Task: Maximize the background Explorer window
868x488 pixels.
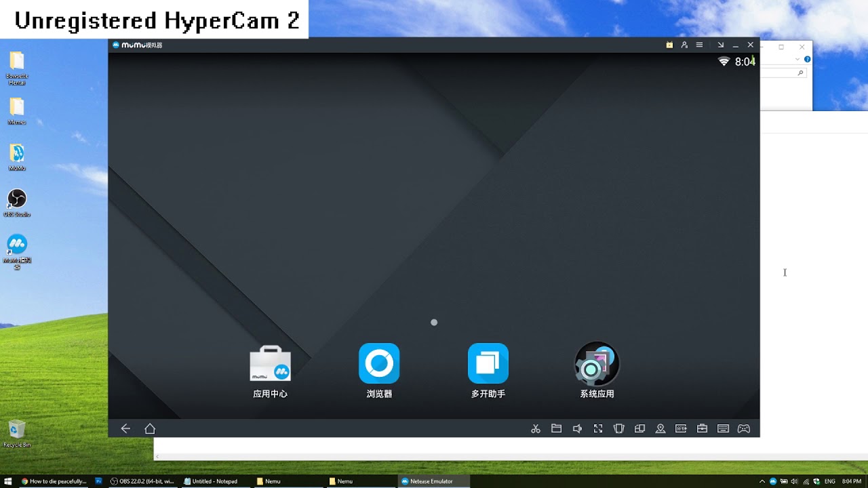Action: [781, 47]
